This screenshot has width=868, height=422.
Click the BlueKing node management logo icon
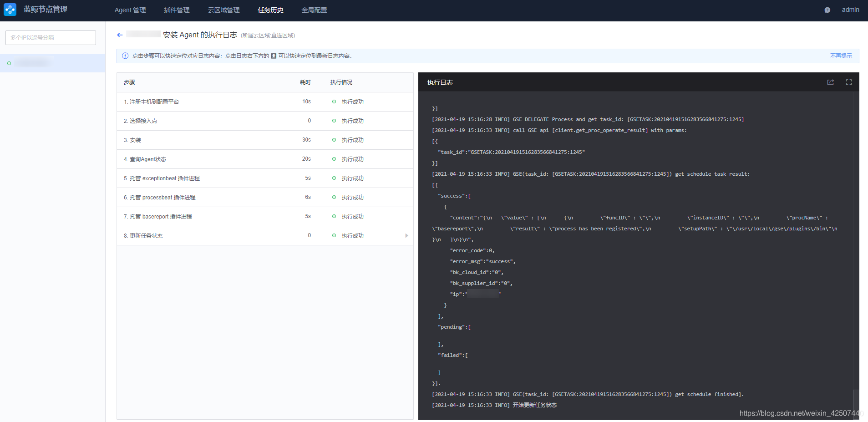tap(10, 10)
